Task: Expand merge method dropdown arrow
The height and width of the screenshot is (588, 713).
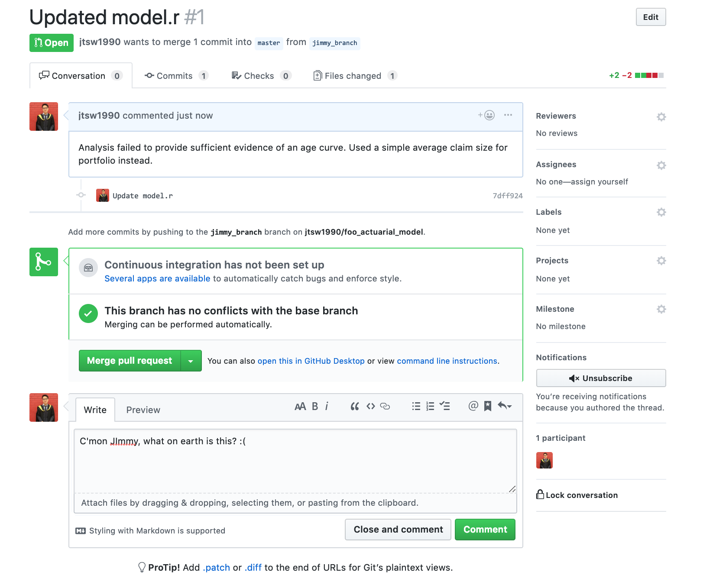Action: [191, 361]
